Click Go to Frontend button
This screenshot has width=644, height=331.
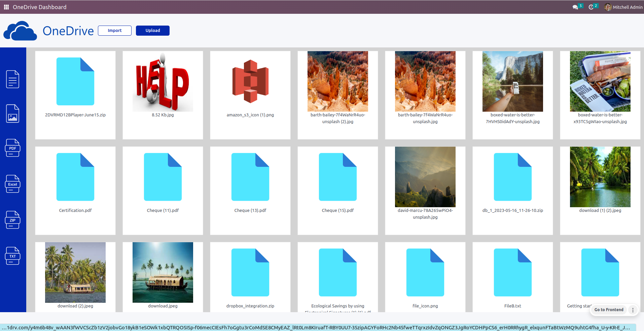click(609, 310)
